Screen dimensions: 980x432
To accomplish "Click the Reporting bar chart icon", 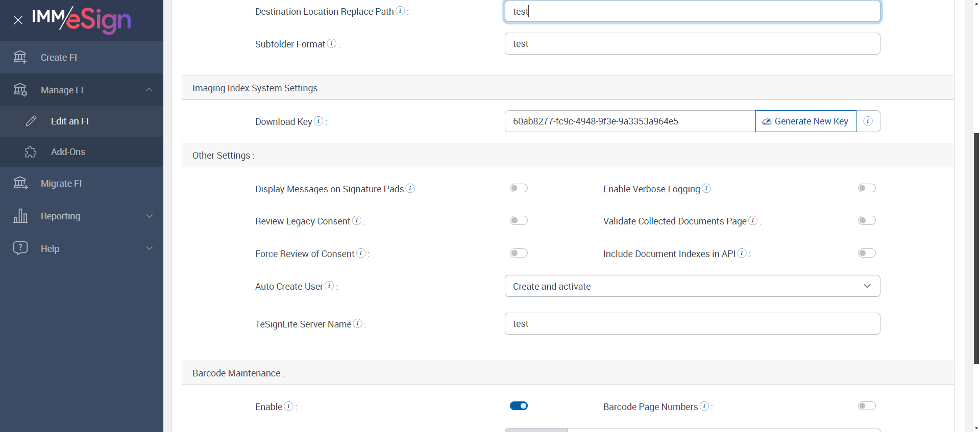I will [x=20, y=216].
